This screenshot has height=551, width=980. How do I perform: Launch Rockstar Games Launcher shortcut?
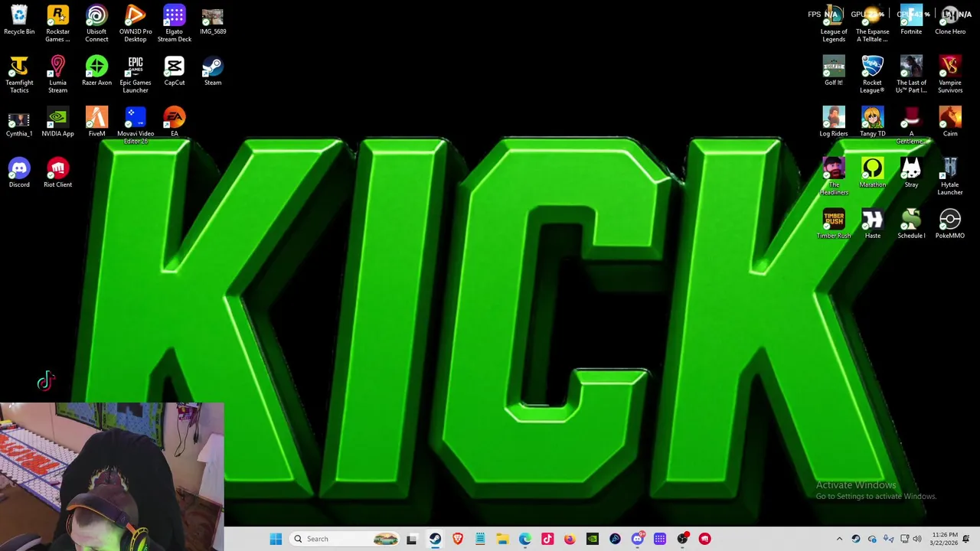57,24
